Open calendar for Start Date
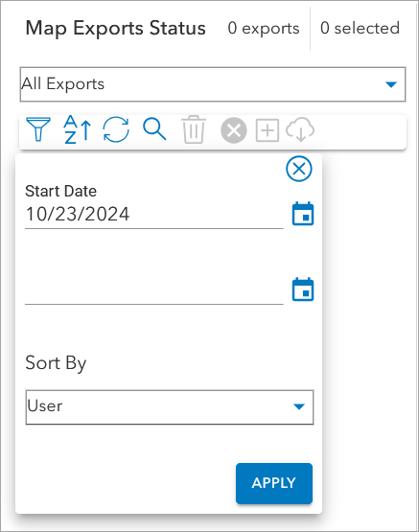The height and width of the screenshot is (532, 419). pyautogui.click(x=303, y=214)
